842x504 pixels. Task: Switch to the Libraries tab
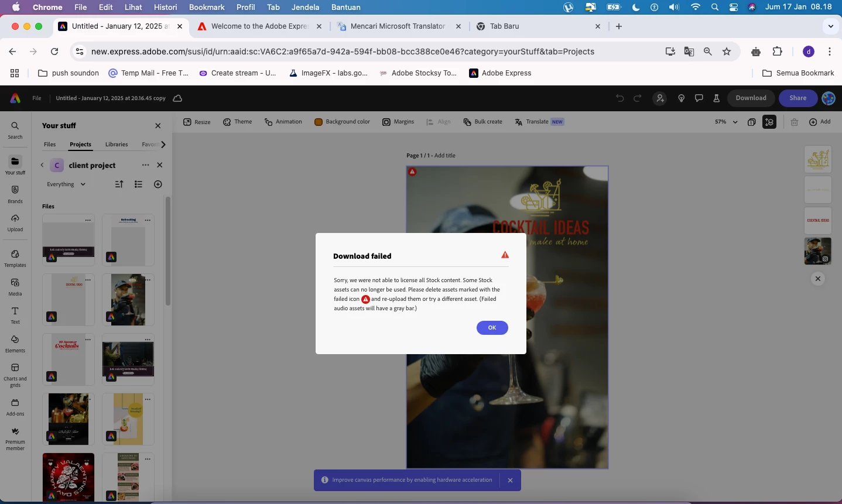click(117, 144)
